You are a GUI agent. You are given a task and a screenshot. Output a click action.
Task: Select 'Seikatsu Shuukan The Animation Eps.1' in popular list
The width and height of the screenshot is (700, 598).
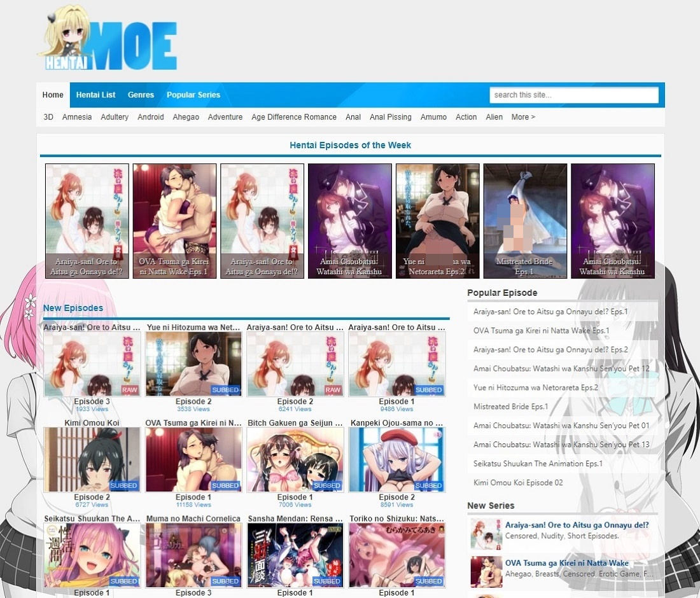[538, 464]
